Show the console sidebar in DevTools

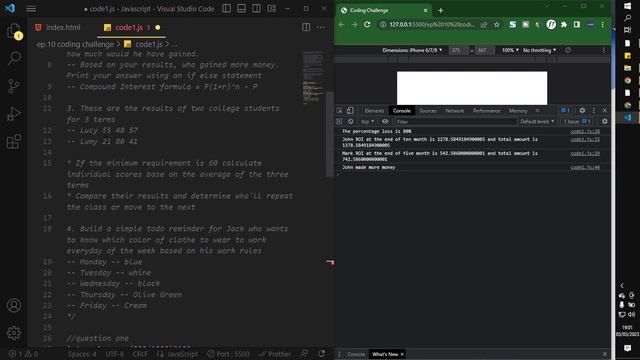(339, 121)
